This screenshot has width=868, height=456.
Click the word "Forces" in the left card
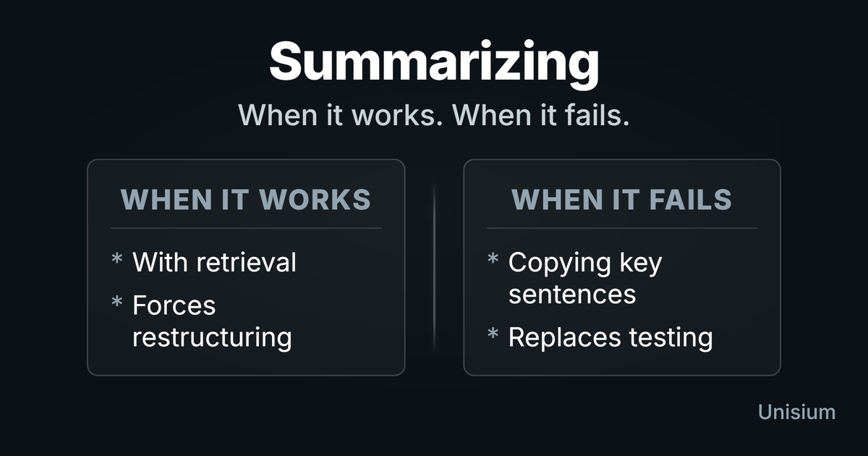point(174,305)
